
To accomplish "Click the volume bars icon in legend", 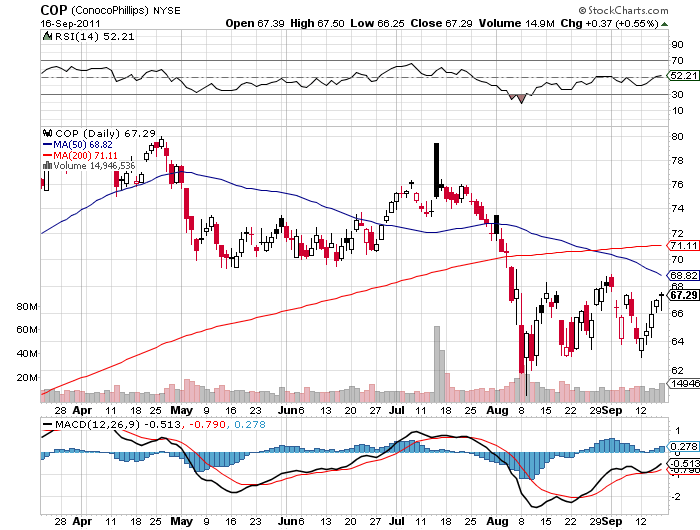I will tap(47, 166).
